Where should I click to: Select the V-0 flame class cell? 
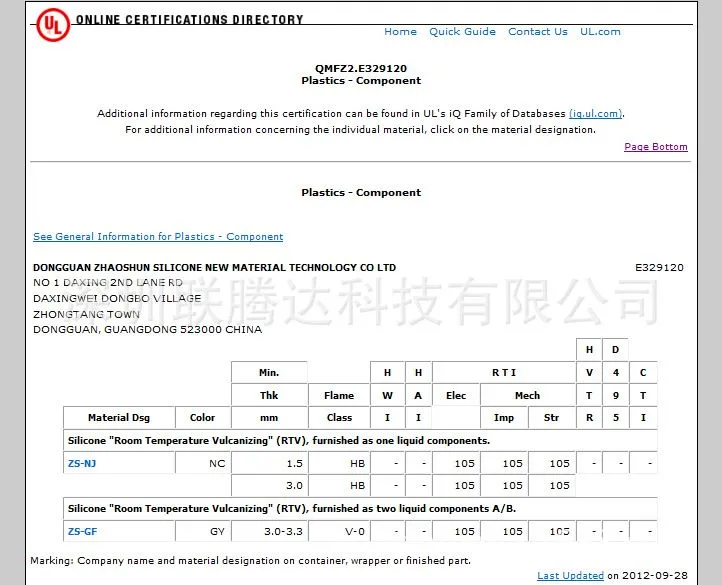click(x=339, y=532)
